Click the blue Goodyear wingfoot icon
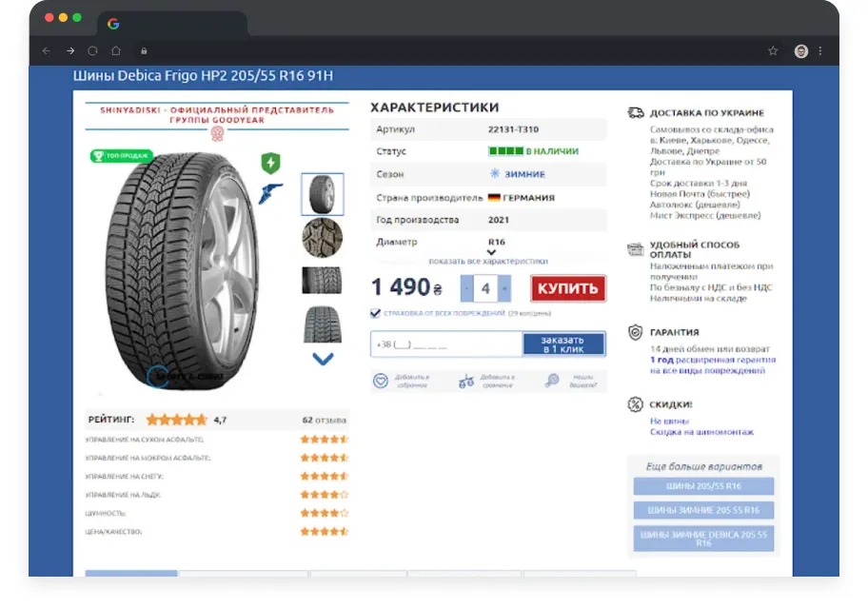 270,193
